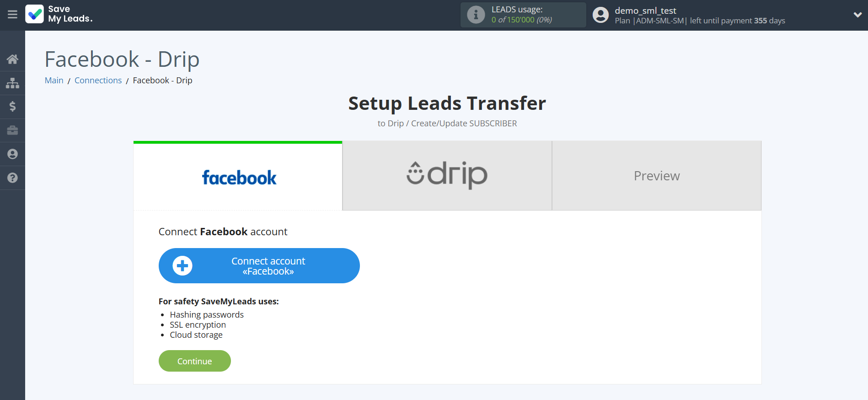Open help question mark icon
This screenshot has height=400, width=868.
coord(12,178)
